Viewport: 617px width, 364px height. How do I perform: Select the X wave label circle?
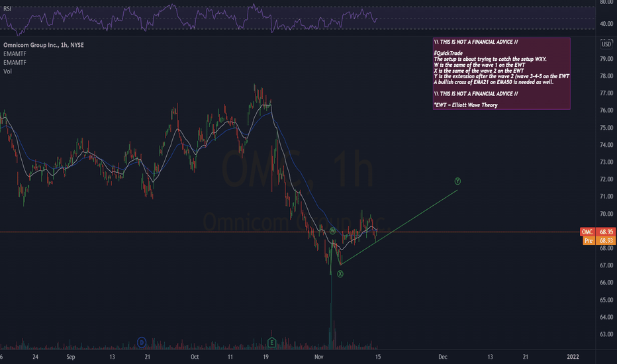pyautogui.click(x=340, y=274)
